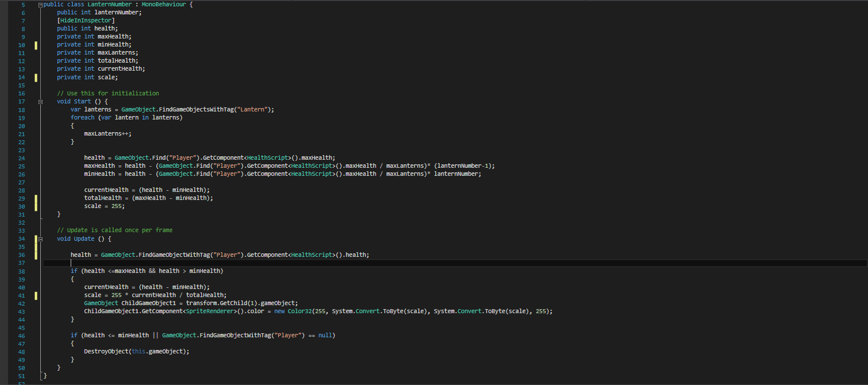Viewport: 868px width, 385px height.
Task: Collapse the LanternNumber class fold marker
Action: (40, 3)
